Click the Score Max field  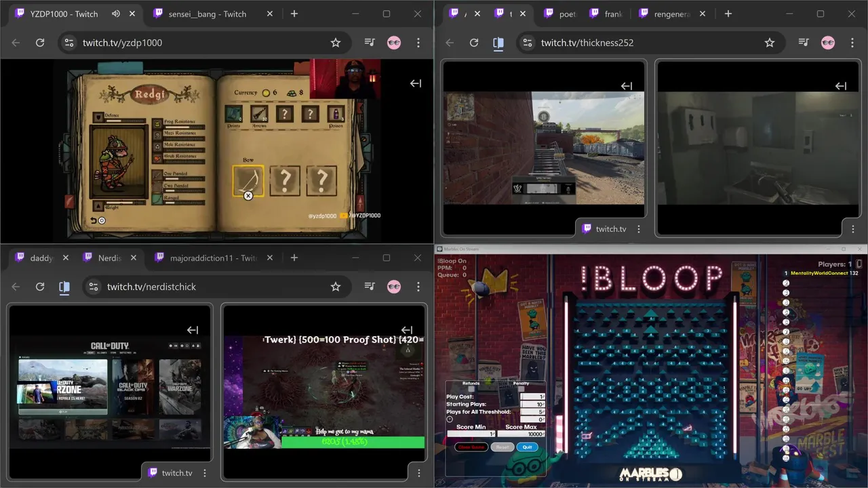pyautogui.click(x=521, y=434)
